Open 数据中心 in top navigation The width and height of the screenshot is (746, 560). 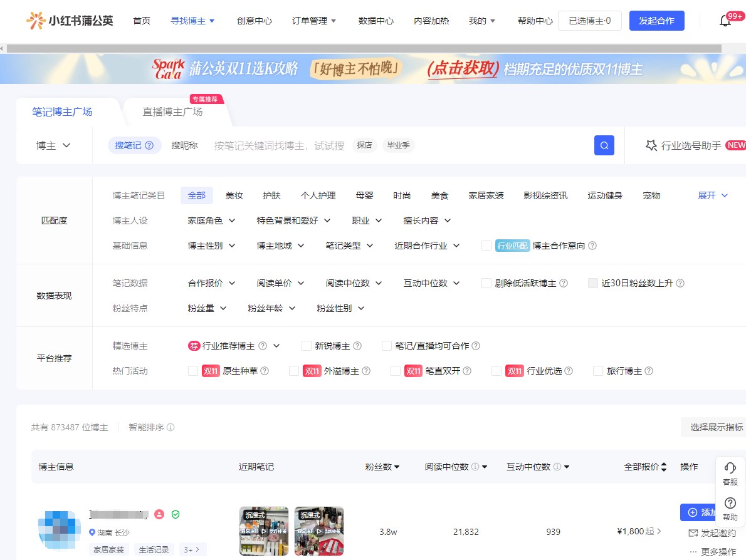[376, 21]
